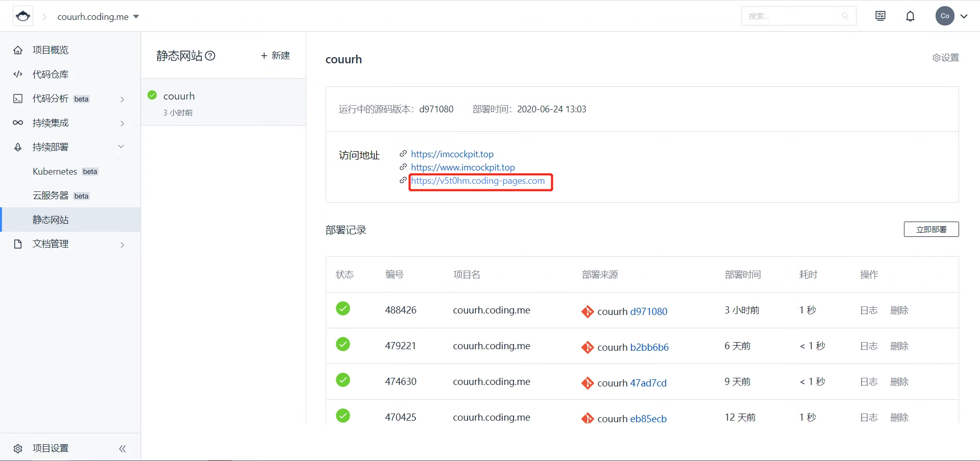Click git icon beside couurh 47ad7cd
This screenshot has width=980, height=461.
[x=587, y=383]
